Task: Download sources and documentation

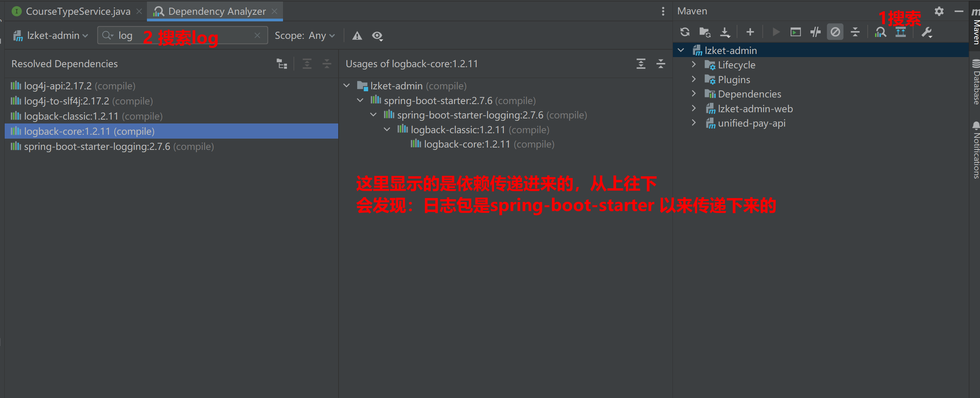Action: [725, 32]
